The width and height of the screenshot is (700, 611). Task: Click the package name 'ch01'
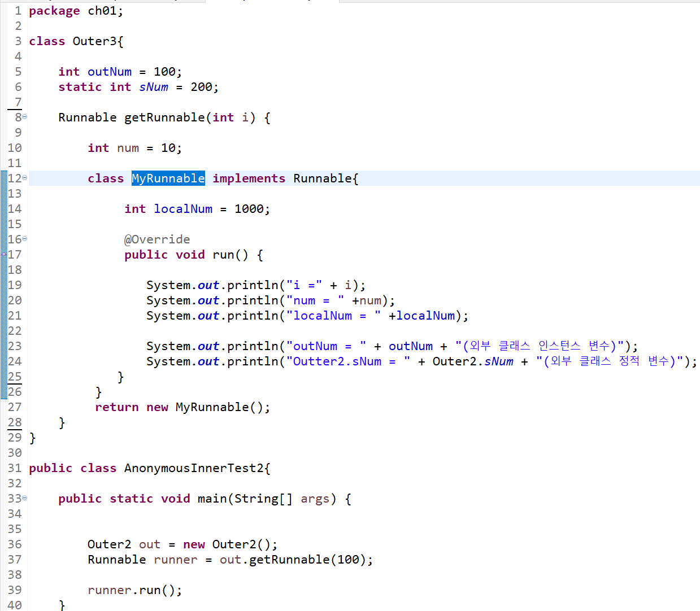102,11
